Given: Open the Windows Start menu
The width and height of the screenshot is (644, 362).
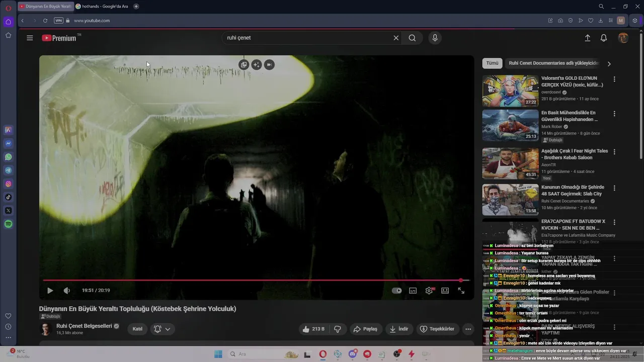Looking at the screenshot, I should click(218, 354).
